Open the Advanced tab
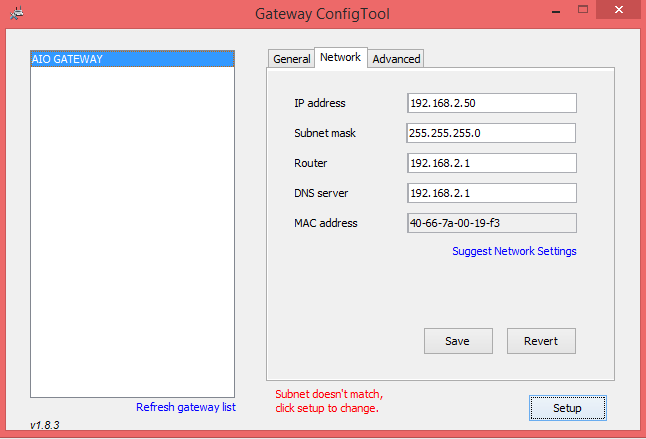 pos(396,59)
